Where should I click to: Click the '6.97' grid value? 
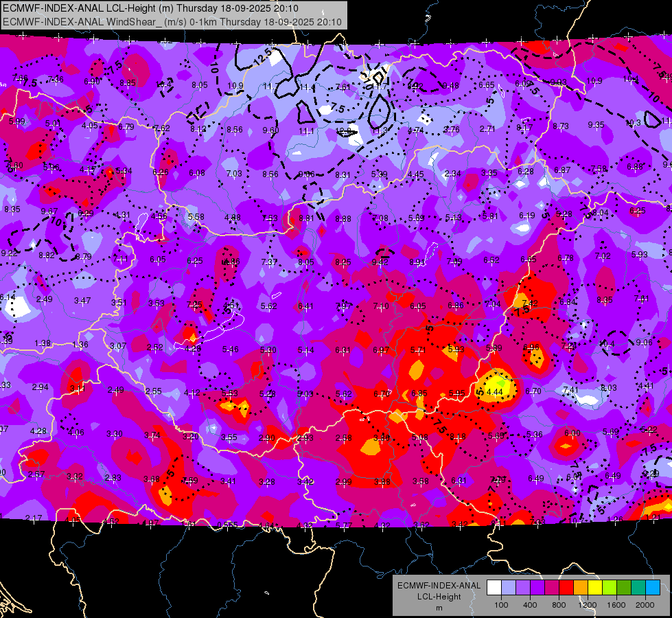(381, 350)
